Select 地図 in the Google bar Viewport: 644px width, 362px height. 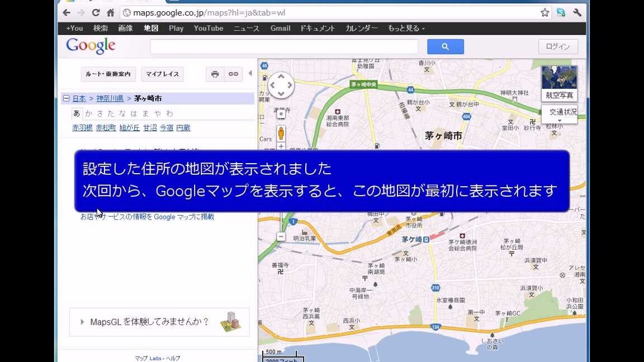151,28
